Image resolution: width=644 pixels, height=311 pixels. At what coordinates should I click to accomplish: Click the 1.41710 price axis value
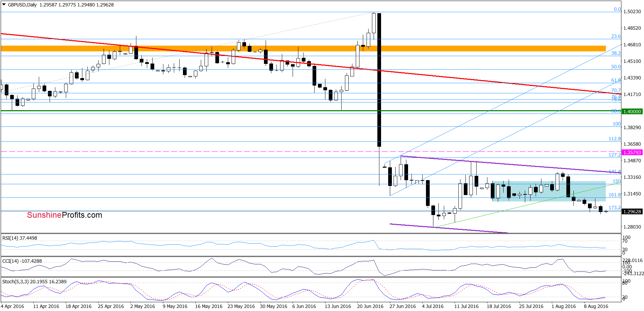tap(632, 94)
